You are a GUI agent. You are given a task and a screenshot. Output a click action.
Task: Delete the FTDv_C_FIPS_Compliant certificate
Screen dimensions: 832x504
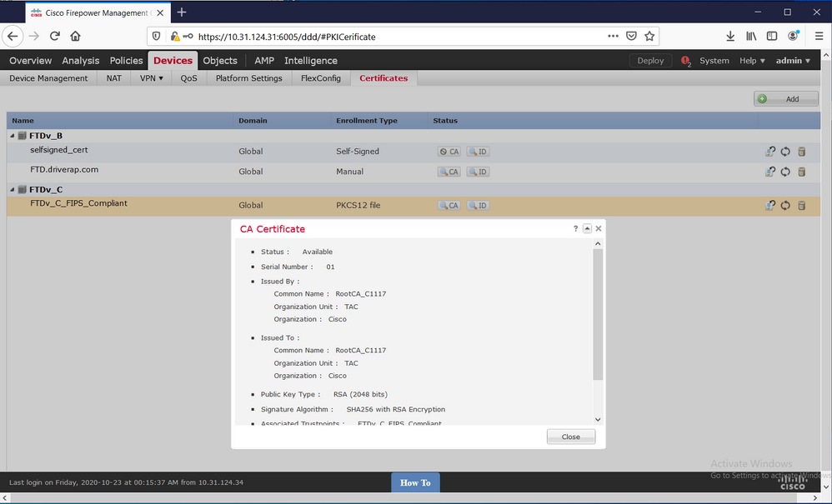802,206
